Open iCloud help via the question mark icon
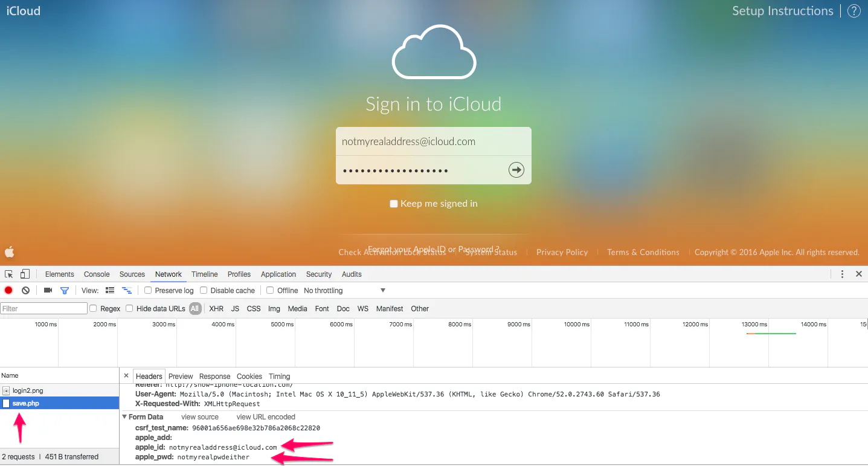The image size is (868, 466). (854, 10)
